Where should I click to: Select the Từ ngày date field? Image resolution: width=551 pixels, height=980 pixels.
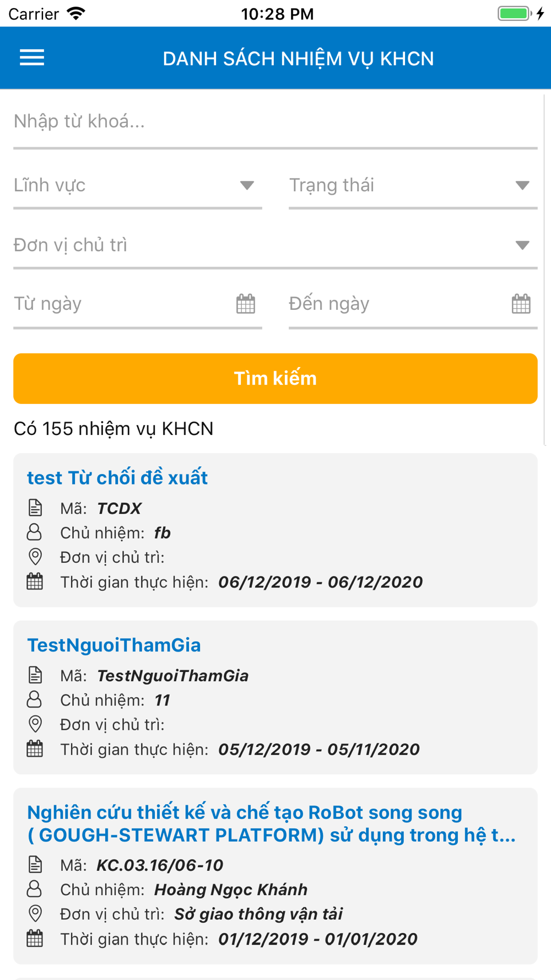pyautogui.click(x=138, y=304)
